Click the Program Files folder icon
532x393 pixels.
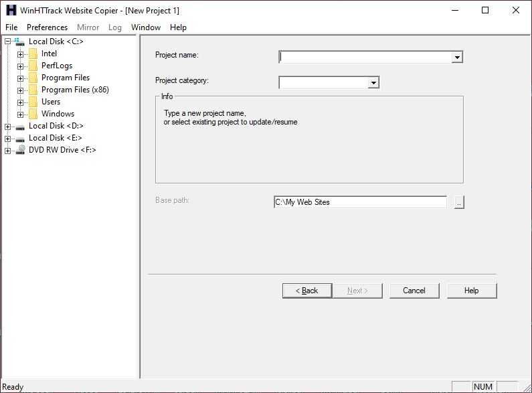33,78
